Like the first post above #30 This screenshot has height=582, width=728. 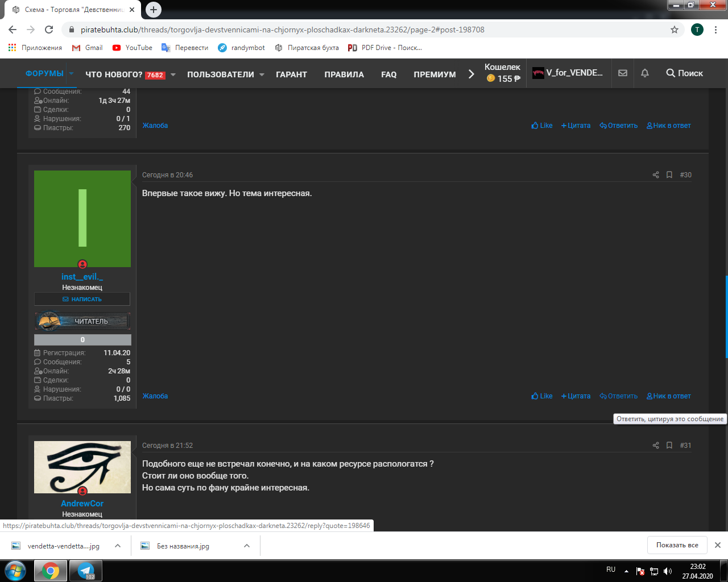pyautogui.click(x=542, y=126)
